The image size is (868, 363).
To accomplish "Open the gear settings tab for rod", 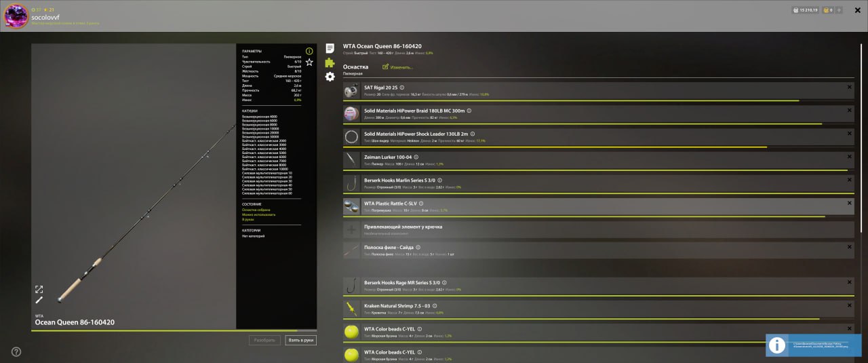I will click(x=330, y=77).
